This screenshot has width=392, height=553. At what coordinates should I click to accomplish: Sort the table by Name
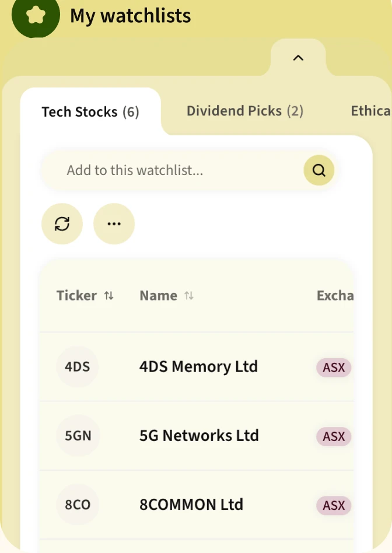166,296
